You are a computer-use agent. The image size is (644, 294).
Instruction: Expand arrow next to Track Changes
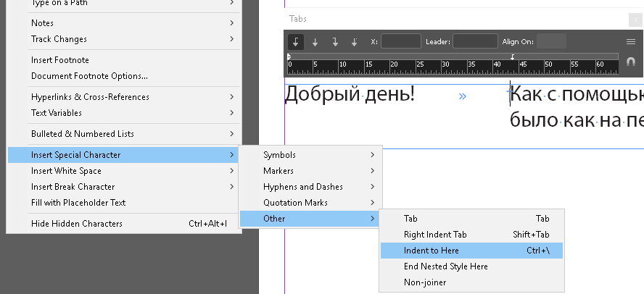tap(232, 39)
